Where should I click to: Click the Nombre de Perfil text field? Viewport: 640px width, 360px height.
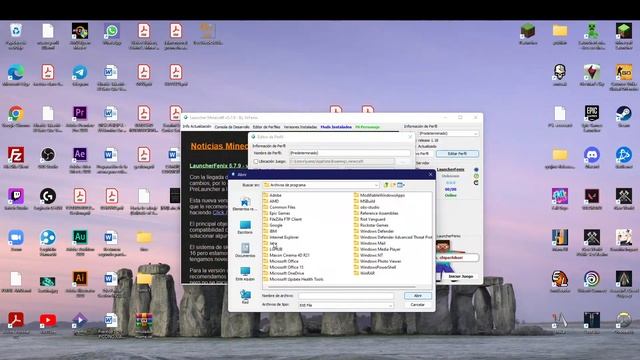point(350,153)
